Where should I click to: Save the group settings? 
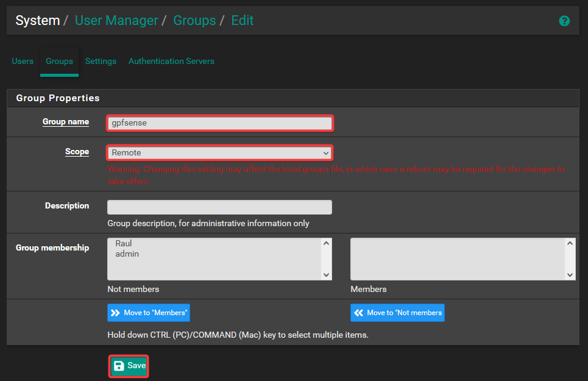tap(129, 366)
